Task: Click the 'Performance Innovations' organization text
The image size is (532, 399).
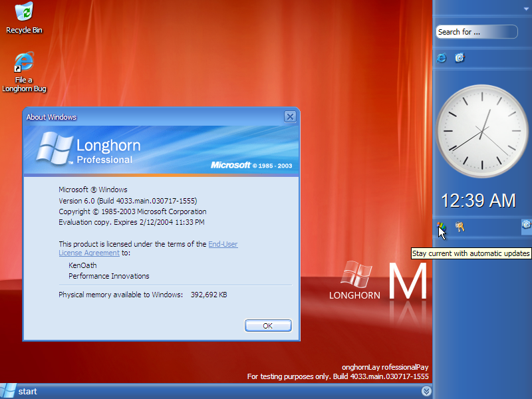Action: (109, 276)
